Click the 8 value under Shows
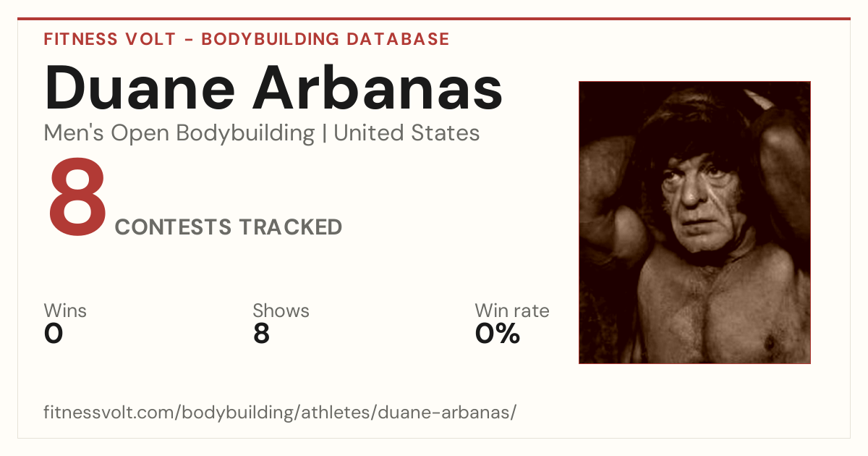The width and height of the screenshot is (868, 456). [261, 334]
